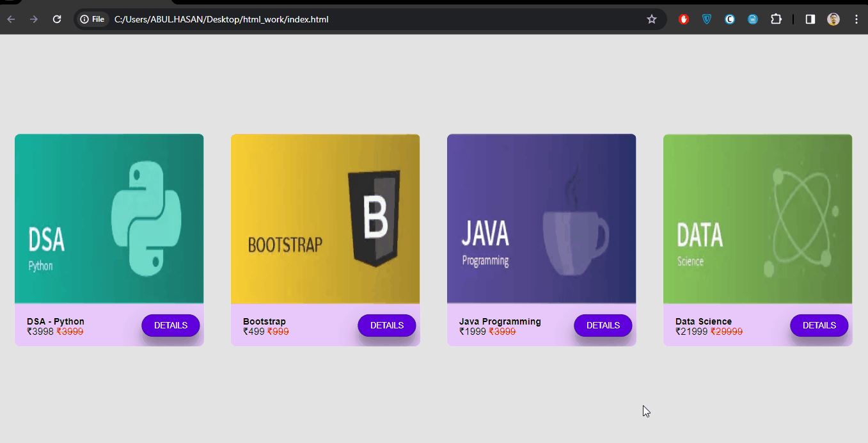
Task: Open the Extensions puzzle piece menu
Action: click(x=776, y=19)
